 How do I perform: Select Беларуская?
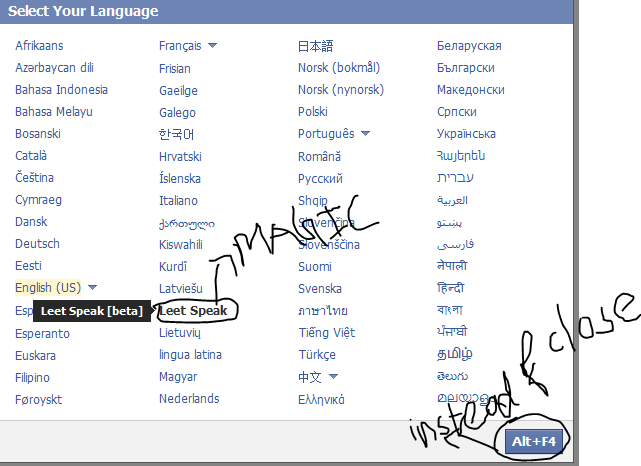(469, 45)
